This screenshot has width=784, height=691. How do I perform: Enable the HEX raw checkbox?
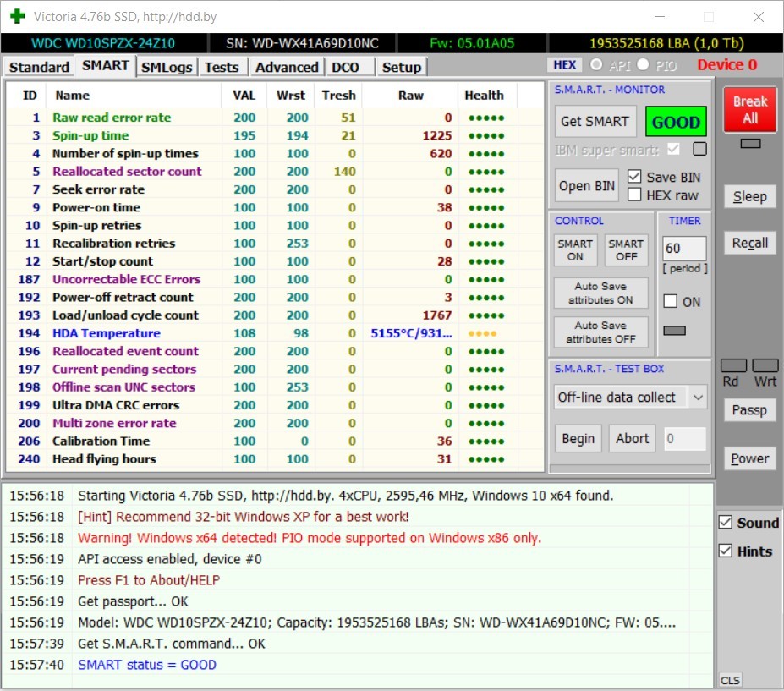(634, 195)
